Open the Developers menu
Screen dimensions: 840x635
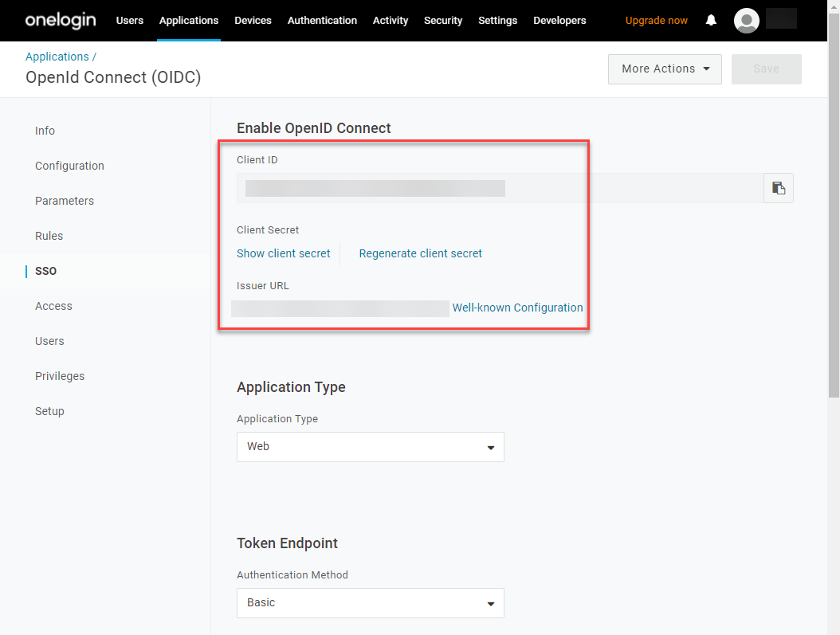(559, 21)
